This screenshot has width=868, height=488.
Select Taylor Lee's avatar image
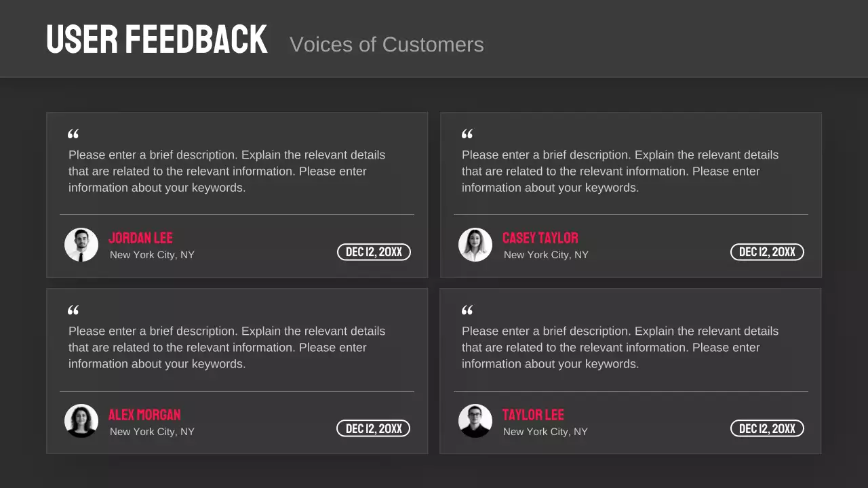pos(475,421)
